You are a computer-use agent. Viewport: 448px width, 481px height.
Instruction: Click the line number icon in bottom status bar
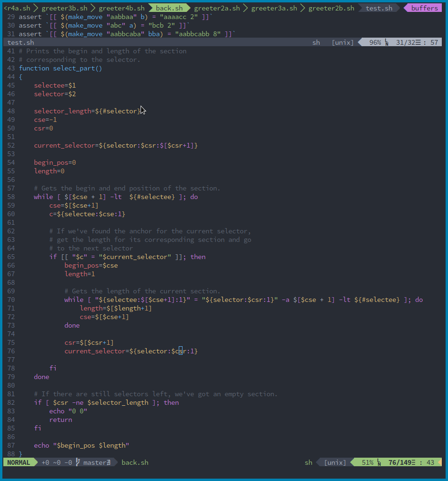click(379, 462)
